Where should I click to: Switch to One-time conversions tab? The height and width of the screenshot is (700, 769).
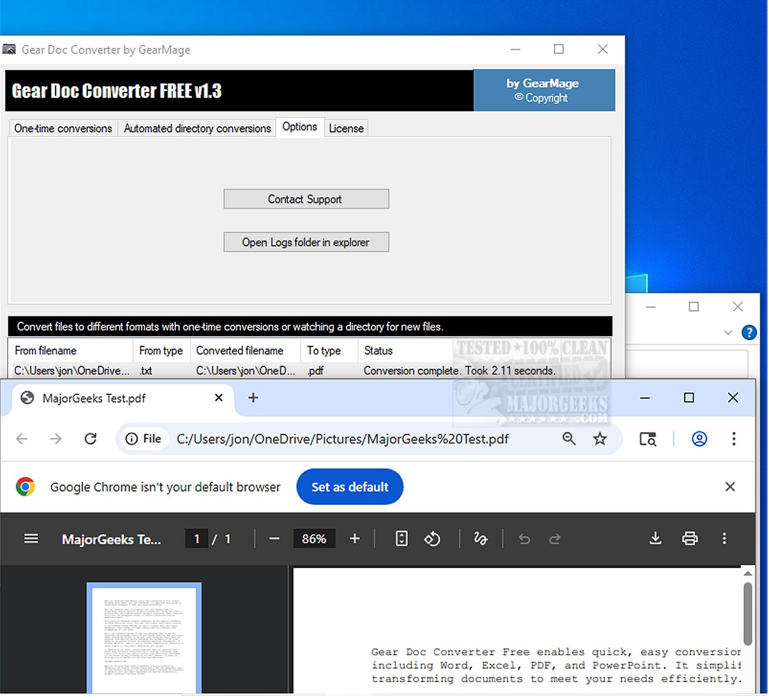click(63, 128)
